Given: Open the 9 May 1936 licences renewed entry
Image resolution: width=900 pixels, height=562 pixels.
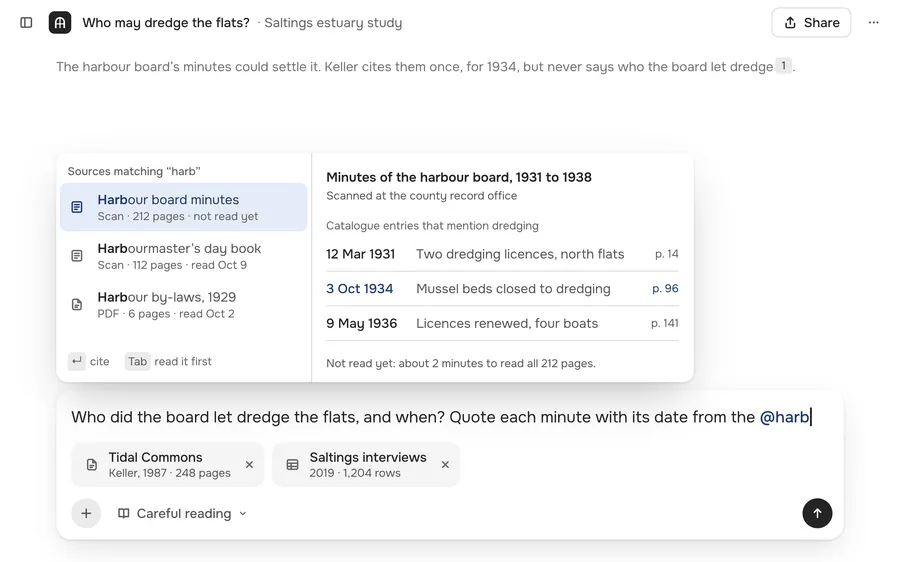Looking at the screenshot, I should pyautogui.click(x=502, y=323).
